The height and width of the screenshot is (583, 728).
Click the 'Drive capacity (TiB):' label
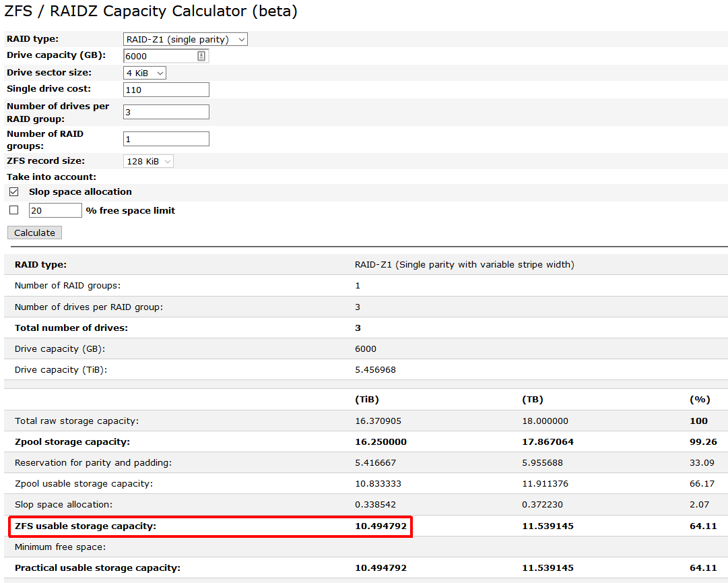[x=61, y=370]
